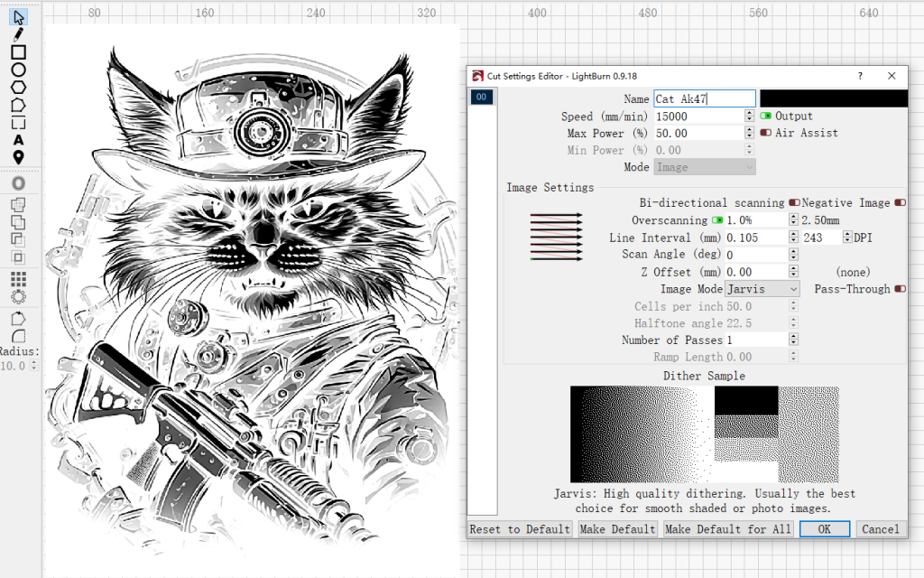Lower the Z Offset down arrow

point(793,275)
